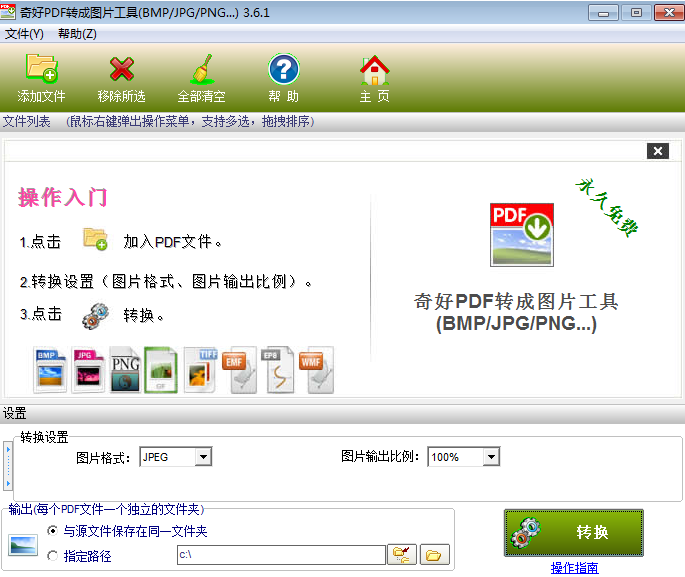
Task: Click the EMF format icon
Action: click(239, 371)
